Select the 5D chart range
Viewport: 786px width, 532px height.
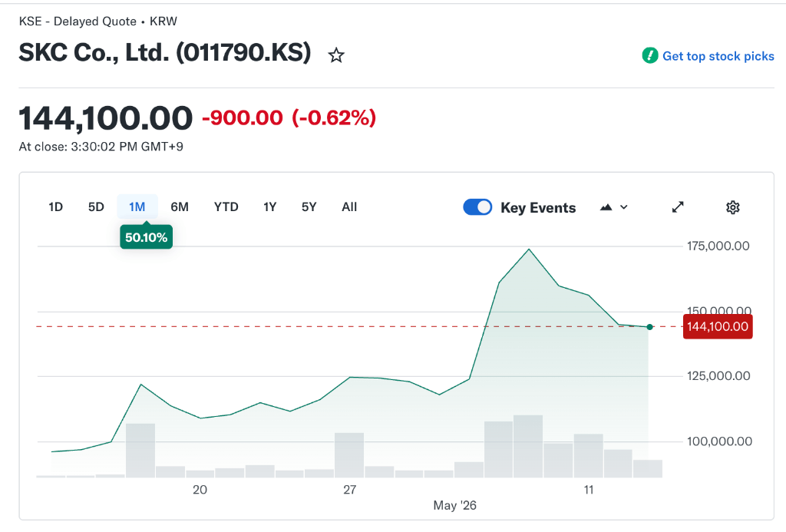pos(96,207)
